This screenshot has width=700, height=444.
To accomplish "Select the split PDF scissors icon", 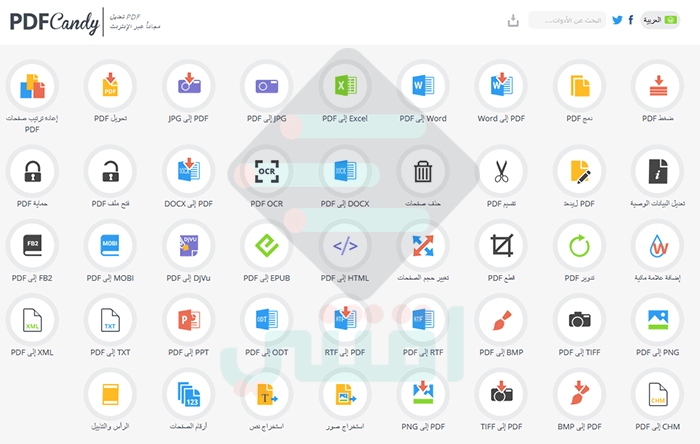I will (501, 171).
